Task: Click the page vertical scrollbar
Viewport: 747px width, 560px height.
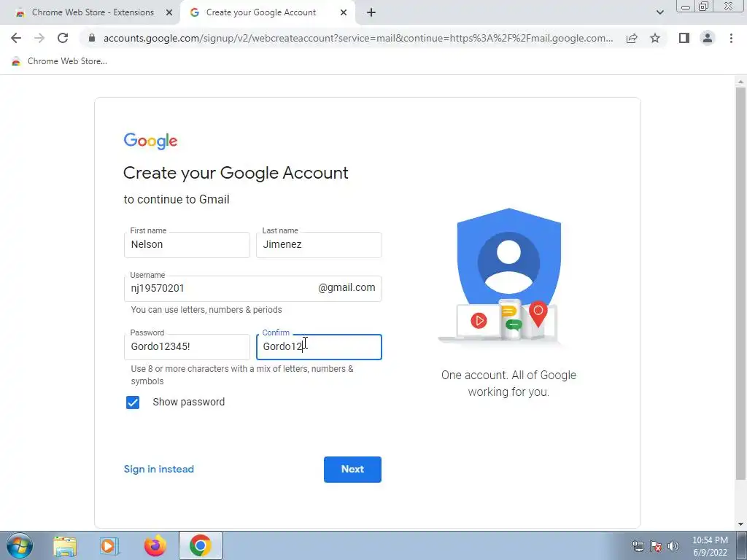Action: 740,284
